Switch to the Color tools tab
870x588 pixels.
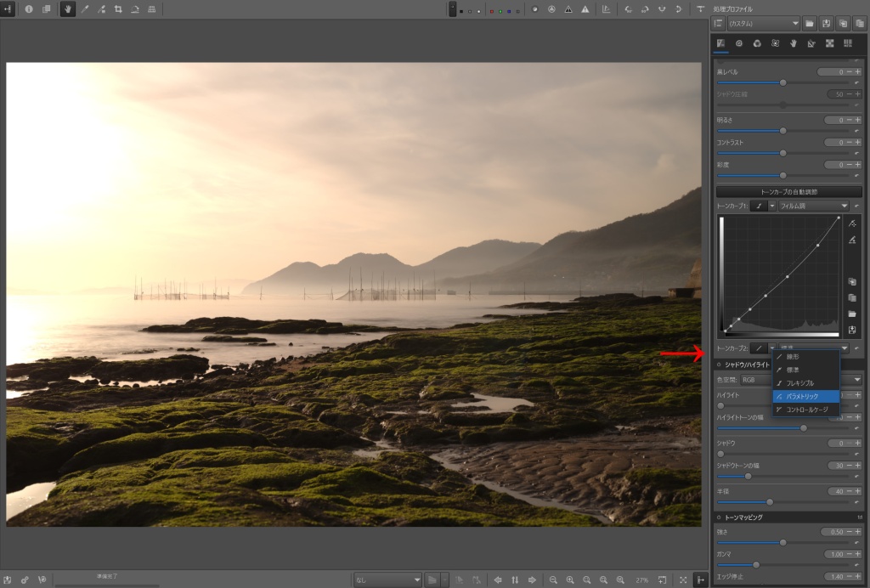click(757, 43)
